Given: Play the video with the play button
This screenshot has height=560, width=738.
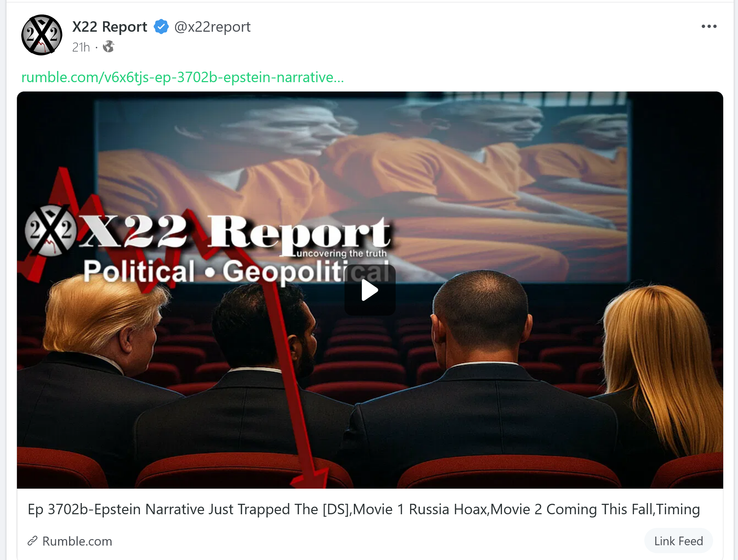Looking at the screenshot, I should pyautogui.click(x=370, y=290).
